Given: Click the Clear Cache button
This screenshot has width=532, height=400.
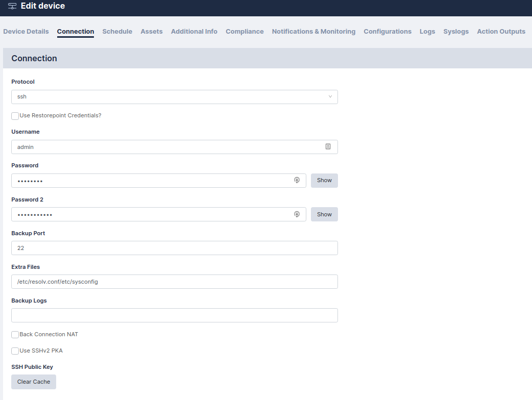Looking at the screenshot, I should (34, 382).
